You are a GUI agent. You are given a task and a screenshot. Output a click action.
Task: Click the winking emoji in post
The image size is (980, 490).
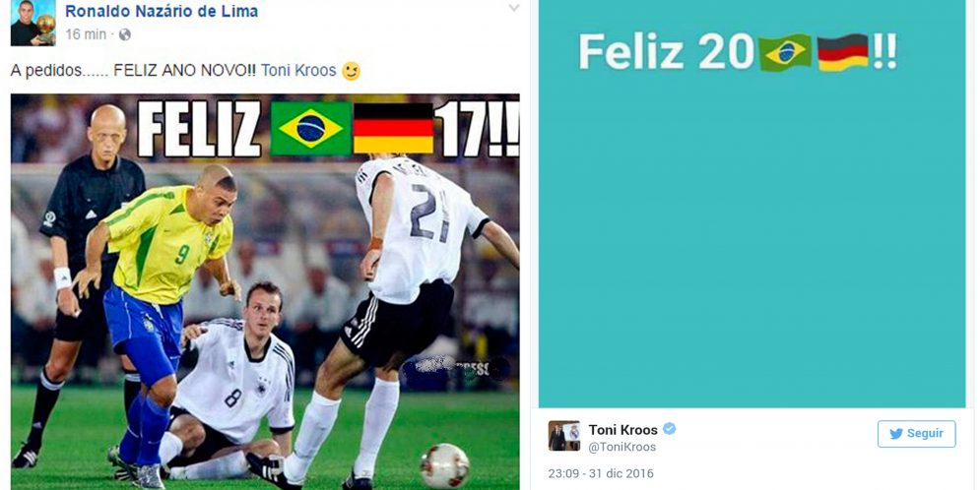(x=352, y=71)
